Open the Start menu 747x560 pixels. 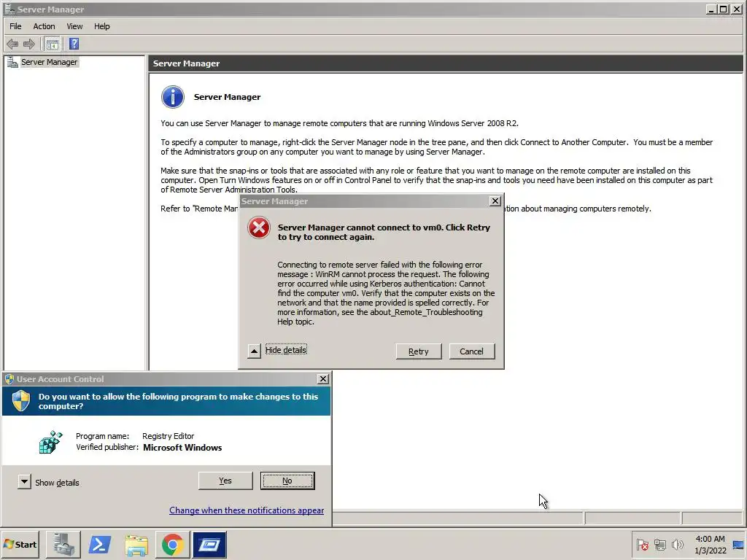20,544
